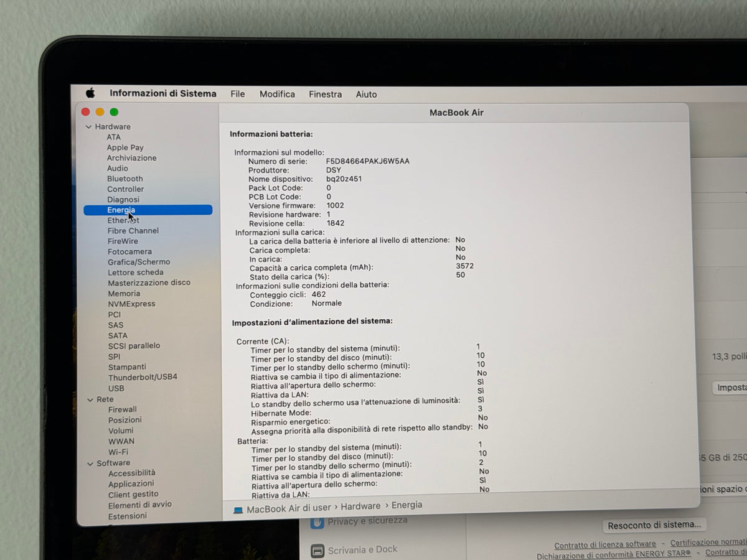
Task: Click the battery serial number F5D84664PAKJ6W5AA
Action: pyautogui.click(x=368, y=161)
